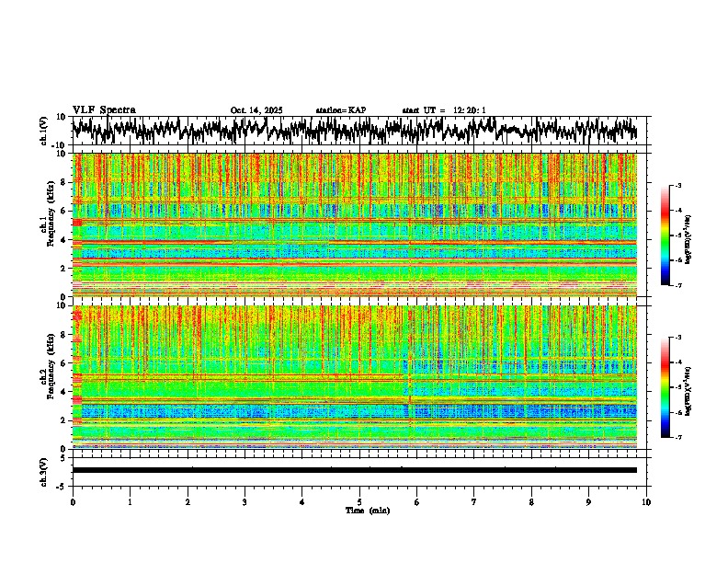Click the time axis tick label 8

[x=531, y=502]
